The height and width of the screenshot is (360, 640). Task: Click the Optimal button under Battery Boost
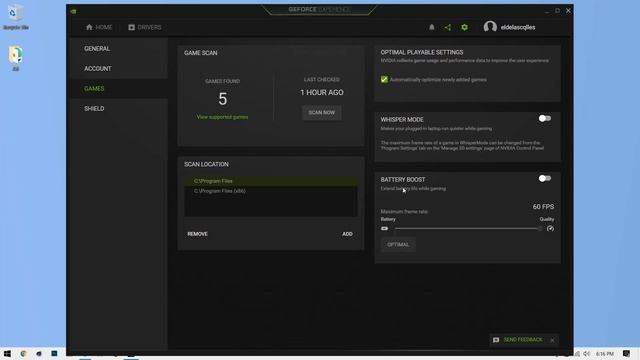pyautogui.click(x=398, y=244)
